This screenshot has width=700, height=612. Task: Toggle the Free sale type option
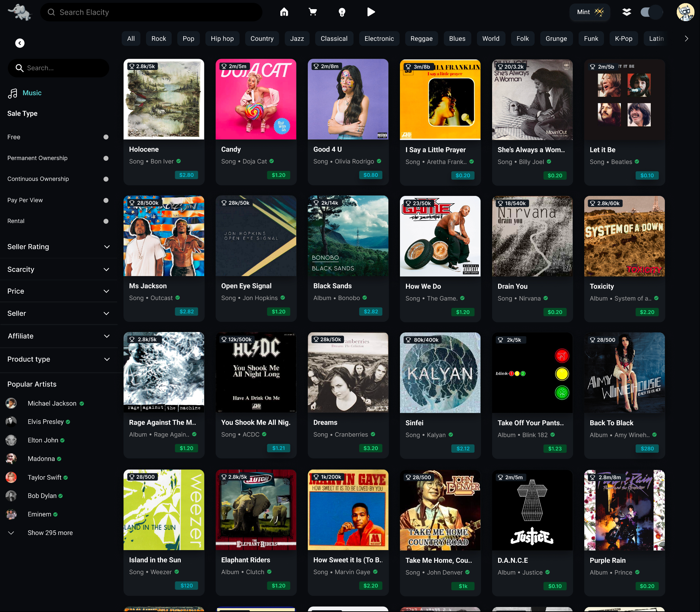click(x=106, y=137)
